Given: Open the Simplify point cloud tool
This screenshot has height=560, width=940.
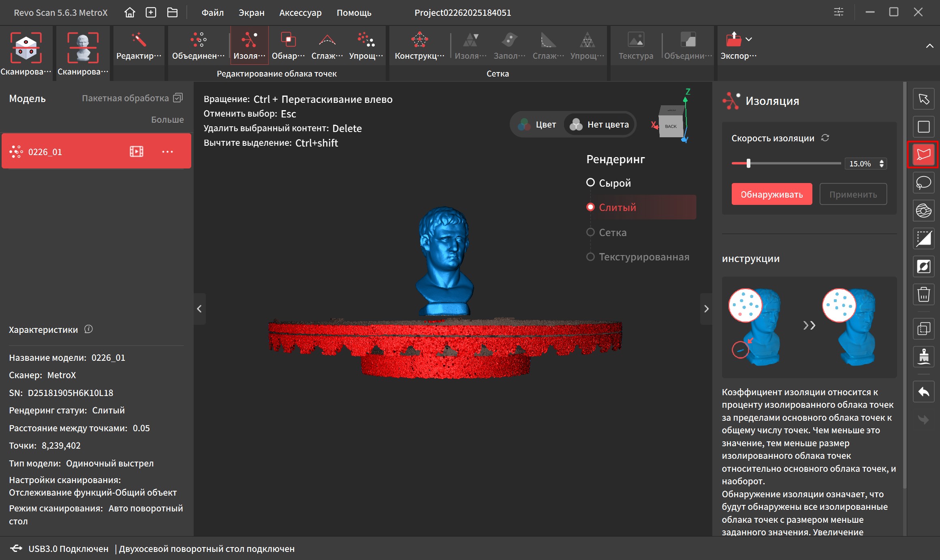Looking at the screenshot, I should 366,46.
